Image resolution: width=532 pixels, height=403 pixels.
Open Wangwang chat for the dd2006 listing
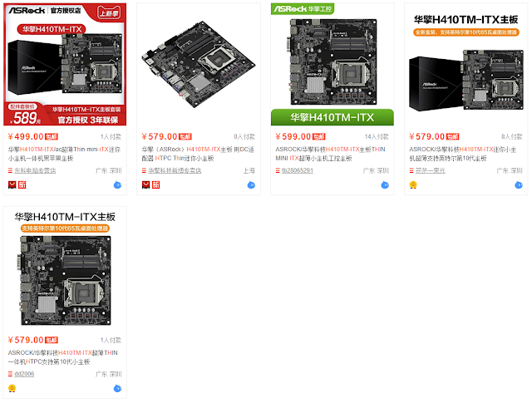tap(117, 388)
